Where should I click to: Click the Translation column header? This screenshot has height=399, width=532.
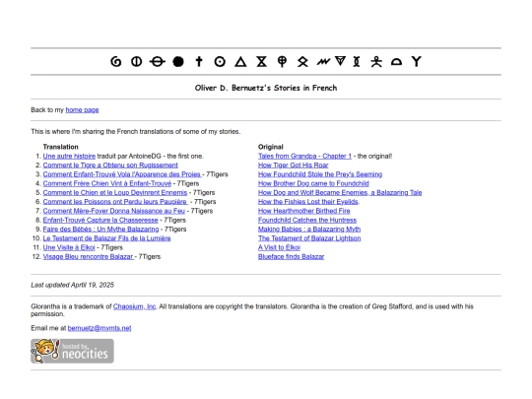(x=61, y=147)
